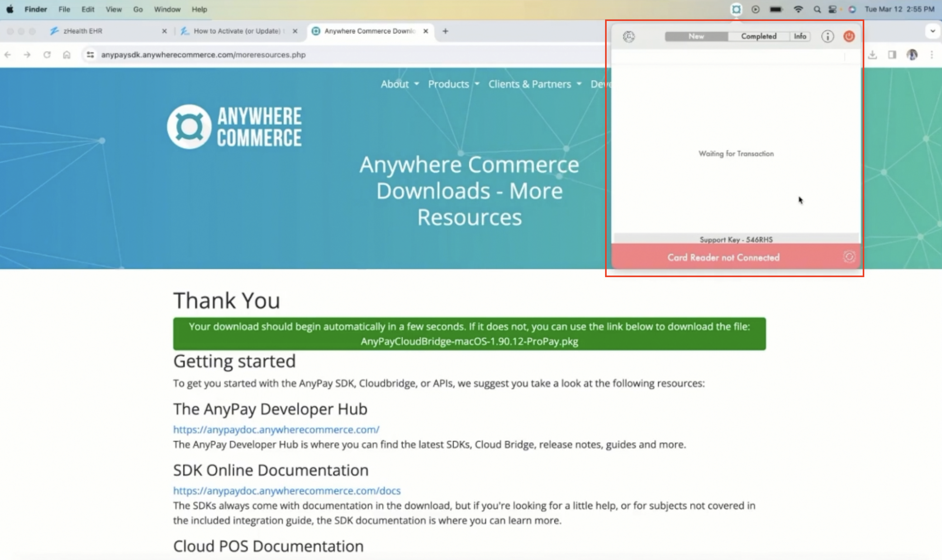Open the Window menu
Image resolution: width=942 pixels, height=560 pixels.
pyautogui.click(x=167, y=10)
